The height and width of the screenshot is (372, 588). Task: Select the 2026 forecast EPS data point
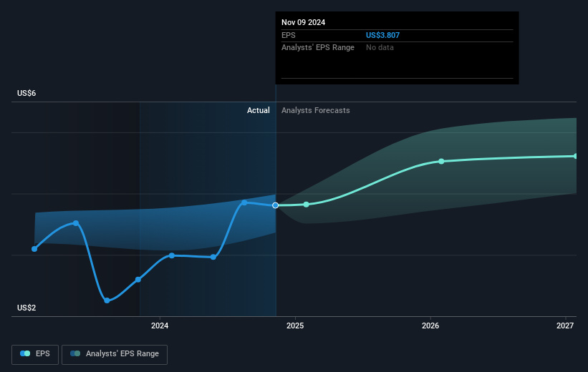click(441, 161)
